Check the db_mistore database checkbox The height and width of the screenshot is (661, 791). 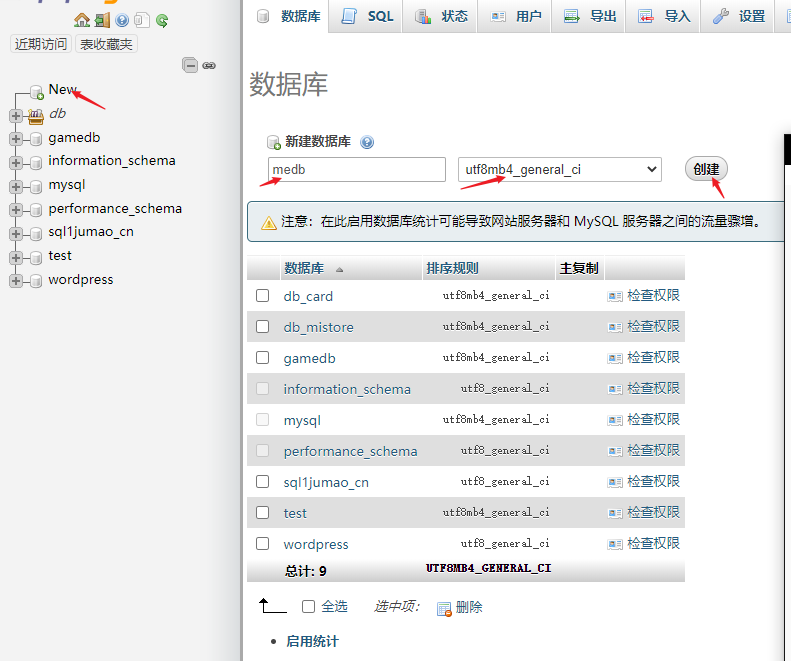[262, 326]
